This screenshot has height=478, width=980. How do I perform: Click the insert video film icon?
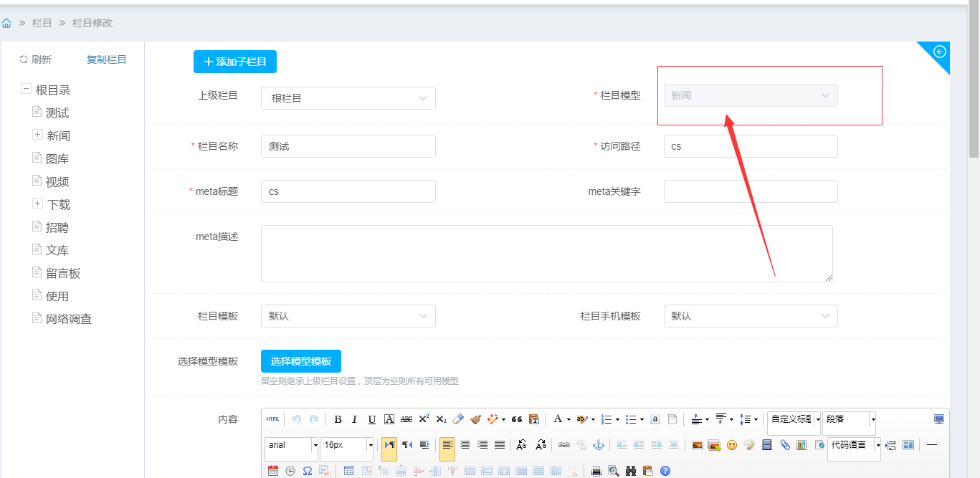click(x=767, y=445)
